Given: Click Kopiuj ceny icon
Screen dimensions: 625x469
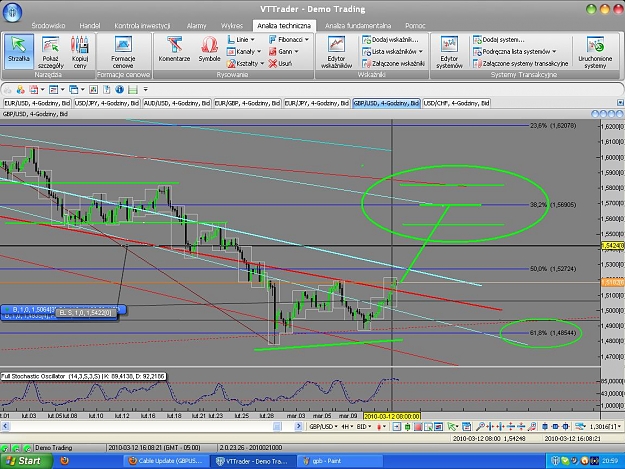Looking at the screenshot, I should [80, 52].
